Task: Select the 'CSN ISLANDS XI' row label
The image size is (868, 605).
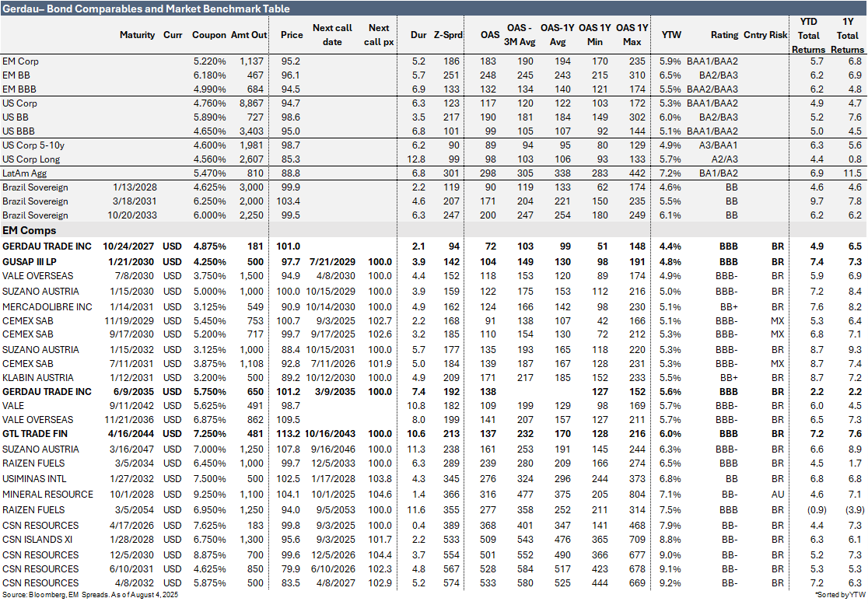Action: 37,539
